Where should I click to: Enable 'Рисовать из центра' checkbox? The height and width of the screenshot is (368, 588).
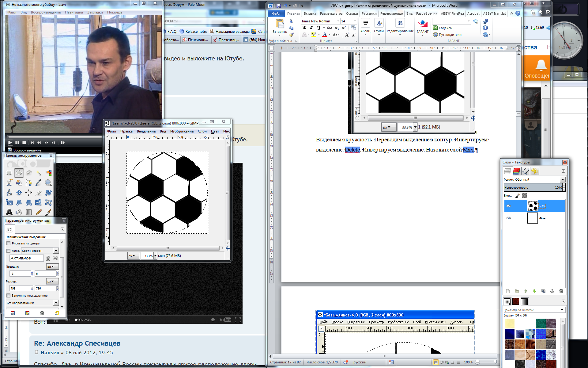[x=9, y=243]
